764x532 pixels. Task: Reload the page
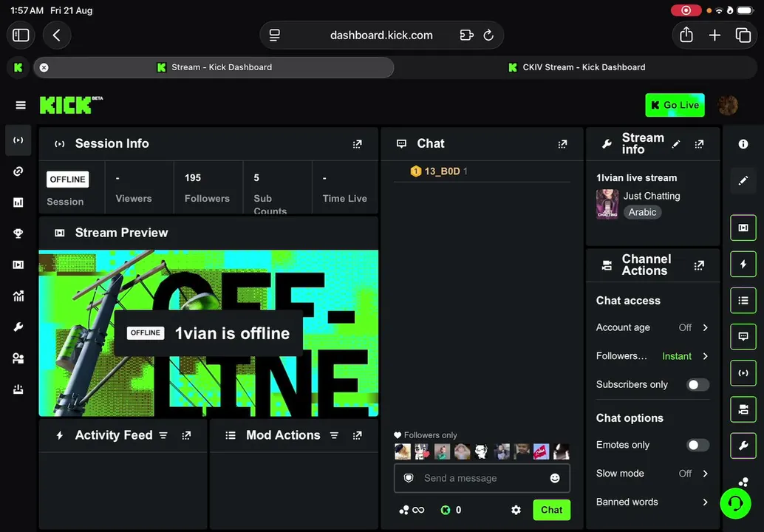[x=488, y=35]
